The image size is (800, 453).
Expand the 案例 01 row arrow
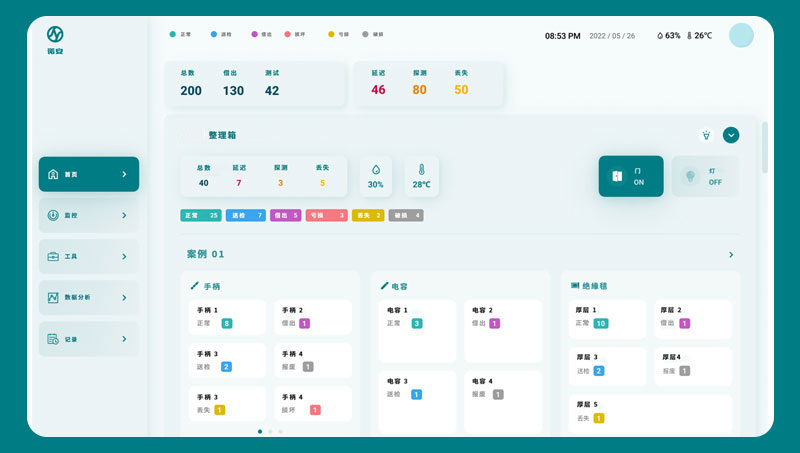[x=731, y=255]
